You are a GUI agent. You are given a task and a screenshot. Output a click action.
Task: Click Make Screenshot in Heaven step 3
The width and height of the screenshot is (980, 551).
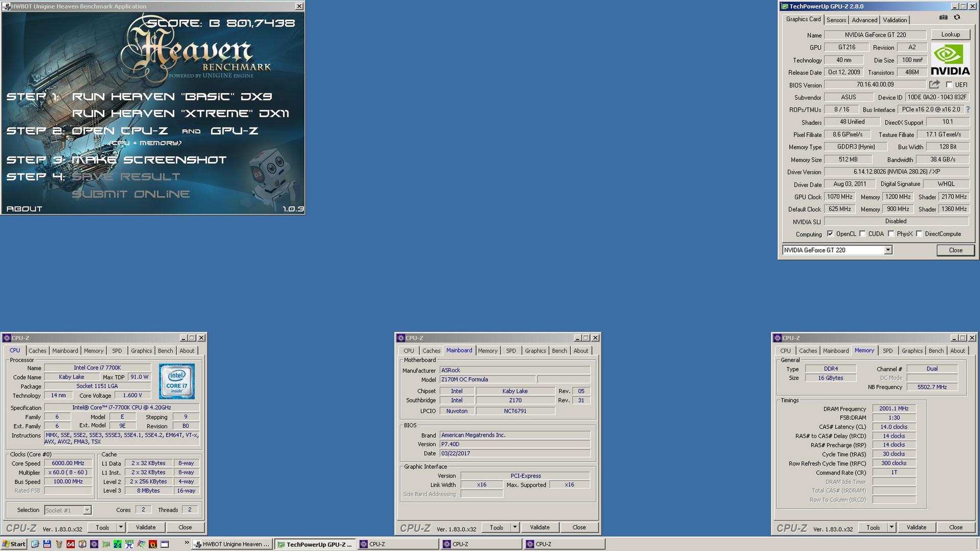click(x=149, y=160)
